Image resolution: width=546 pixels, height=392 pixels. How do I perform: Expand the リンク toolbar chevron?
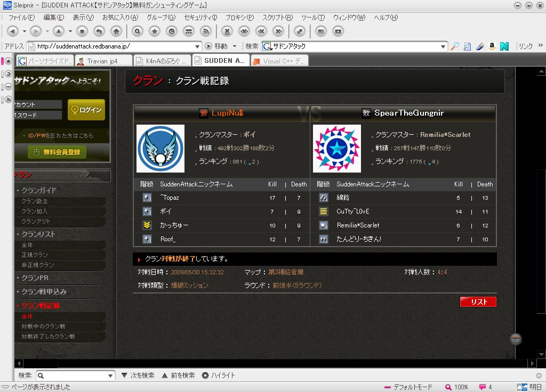(x=540, y=45)
